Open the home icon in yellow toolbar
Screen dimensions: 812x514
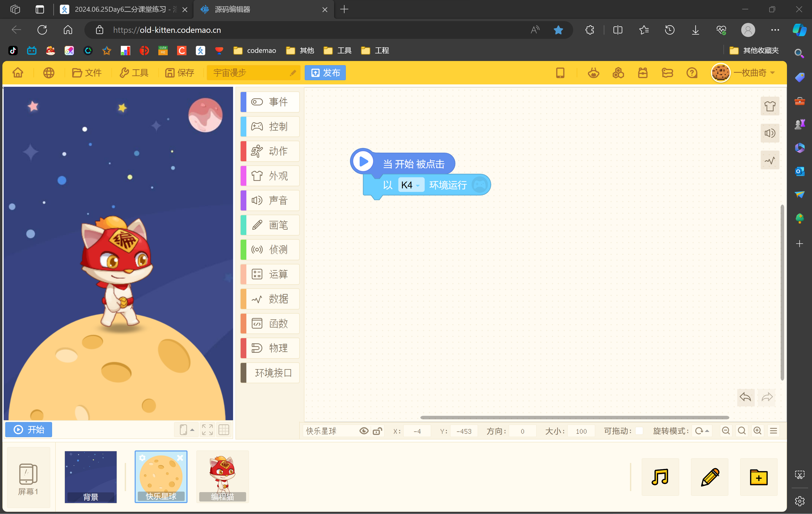tap(18, 72)
